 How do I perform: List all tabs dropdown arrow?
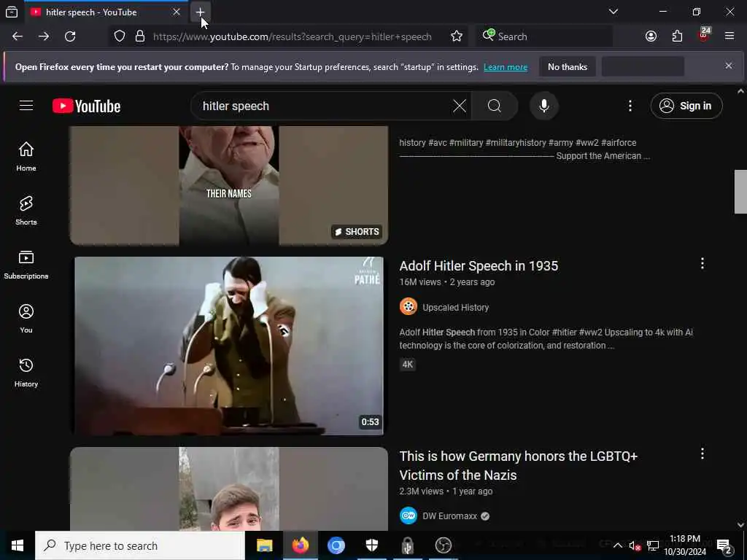pyautogui.click(x=613, y=12)
